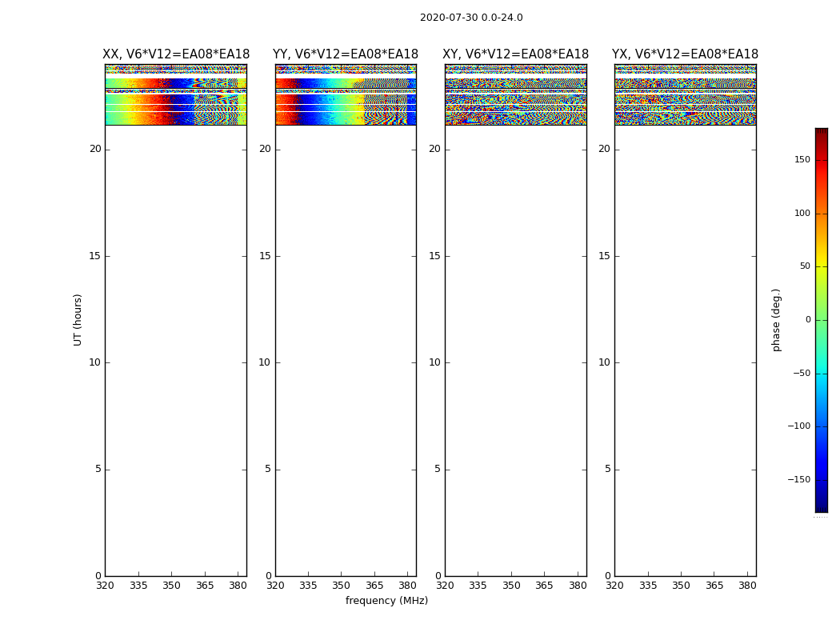The image size is (840, 640).
Task: Click the phase (deg.) colorbar label
Action: click(776, 320)
